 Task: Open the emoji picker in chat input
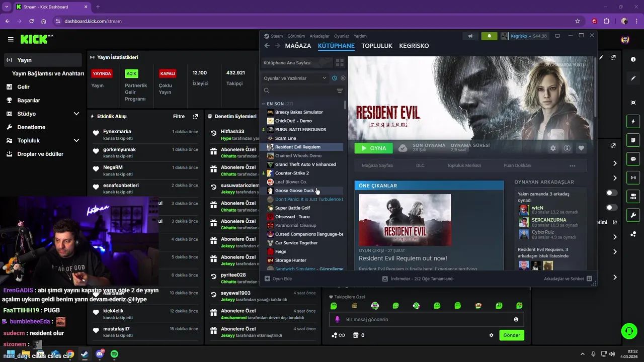(516, 319)
